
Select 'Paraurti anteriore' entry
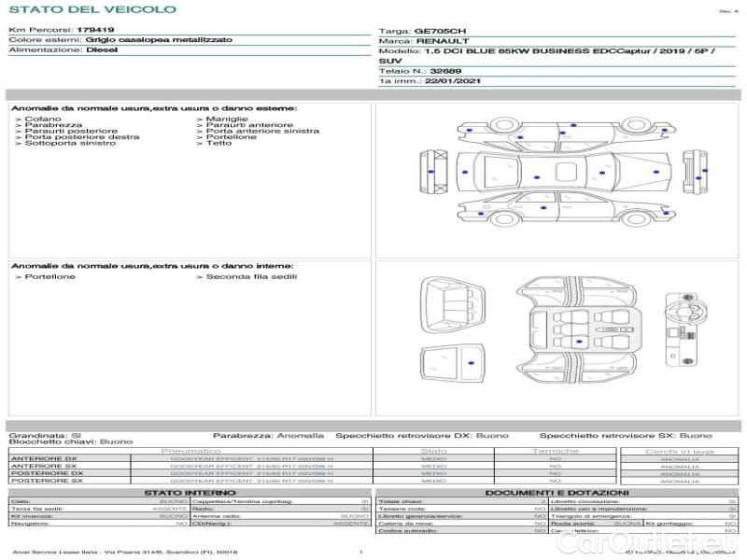[249, 125]
